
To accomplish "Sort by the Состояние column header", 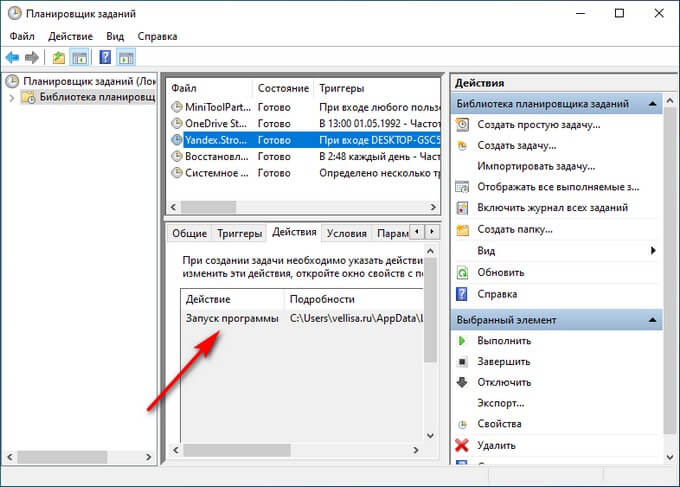I will (283, 88).
